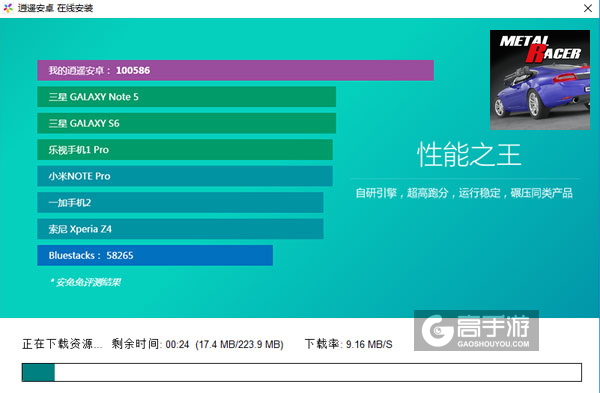600x393 pixels.
Task: Select the 三星 GALAXY S6 bar
Action: pyautogui.click(x=186, y=123)
